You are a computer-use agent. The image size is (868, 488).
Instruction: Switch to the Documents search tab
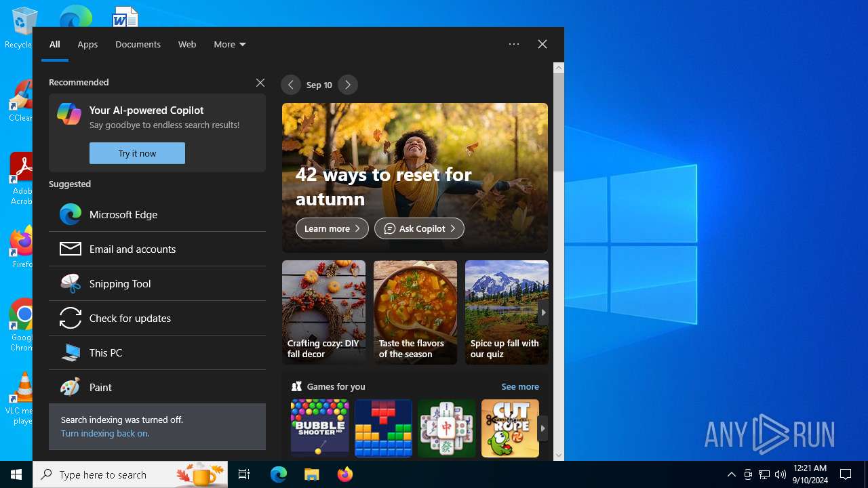(138, 44)
